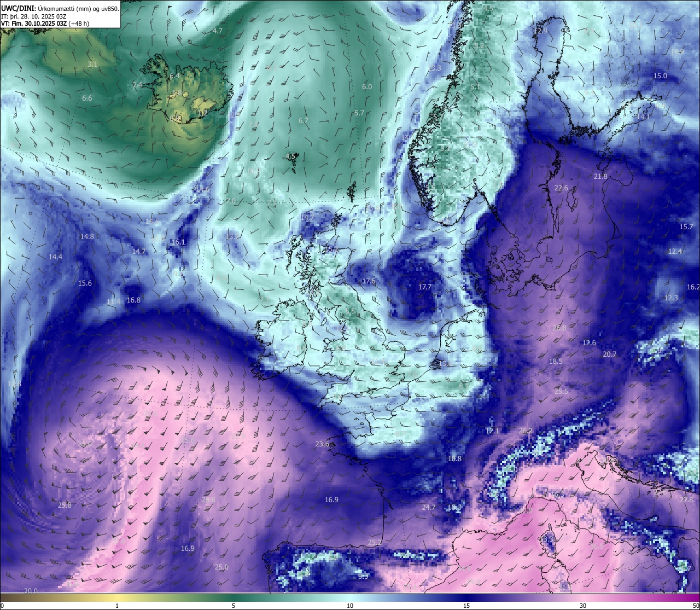Viewport: 700px width, 610px height.
Task: Click the 25.8 value label
Action: point(65,505)
